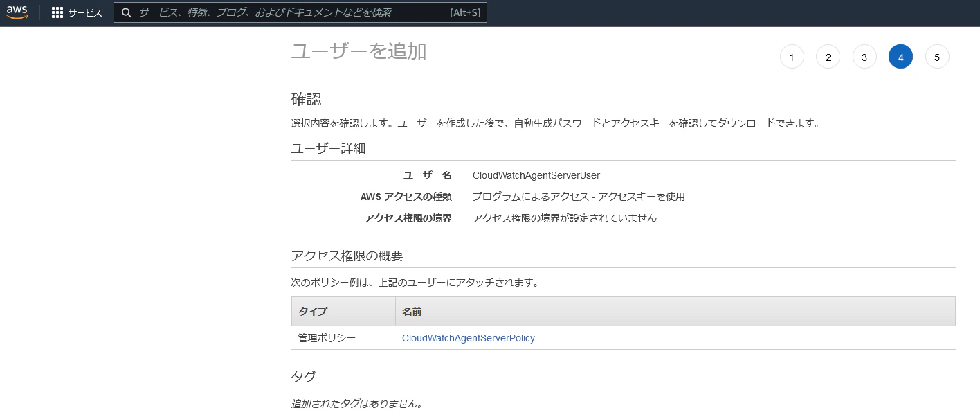Viewport: 980px width, 417px height.
Task: Click the 名前 column header
Action: (675, 311)
